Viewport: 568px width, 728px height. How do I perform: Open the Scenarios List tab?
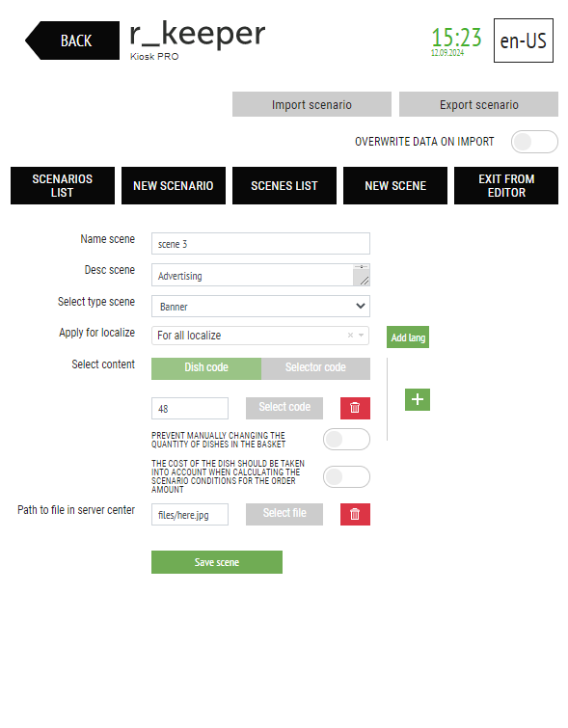(63, 186)
